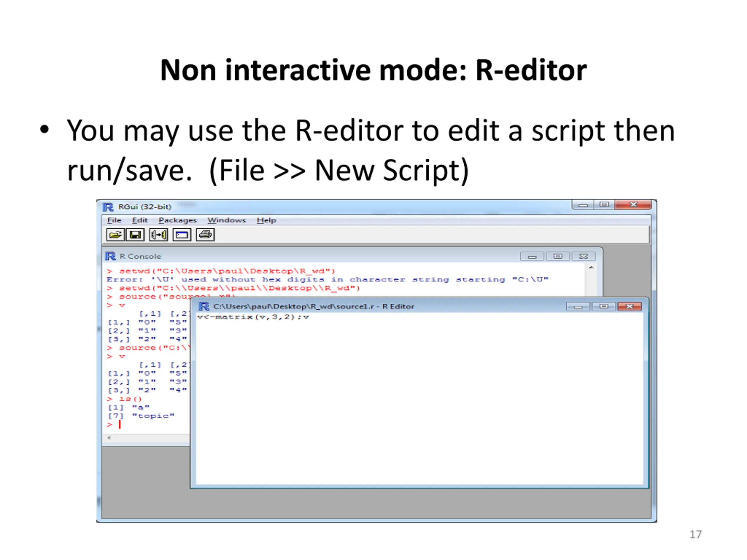Click the [1] "a" output line
The width and height of the screenshot is (747, 560).
tap(129, 407)
